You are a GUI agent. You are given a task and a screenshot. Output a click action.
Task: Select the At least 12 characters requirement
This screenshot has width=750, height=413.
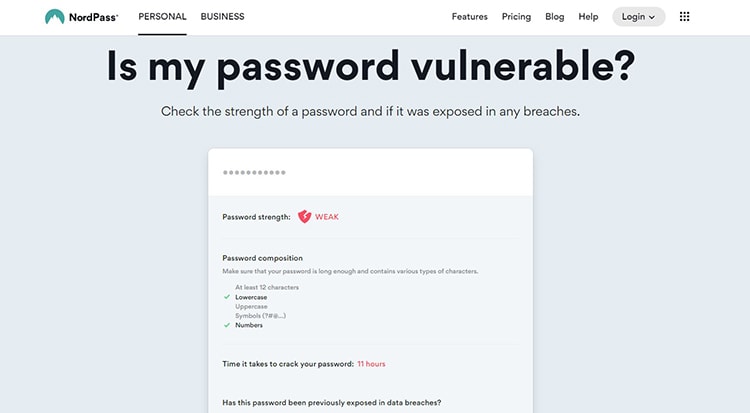[x=267, y=287]
